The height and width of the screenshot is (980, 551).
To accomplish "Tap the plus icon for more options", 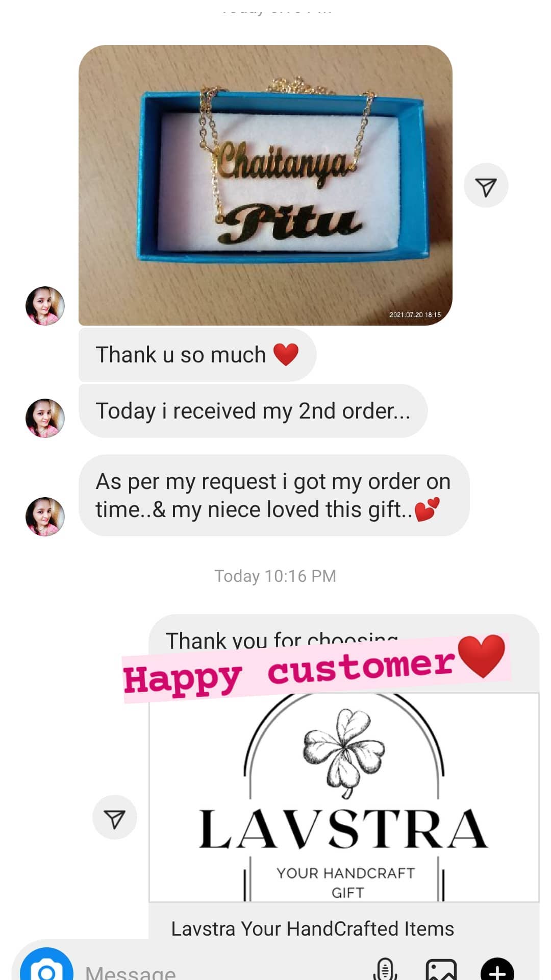I will [x=497, y=969].
